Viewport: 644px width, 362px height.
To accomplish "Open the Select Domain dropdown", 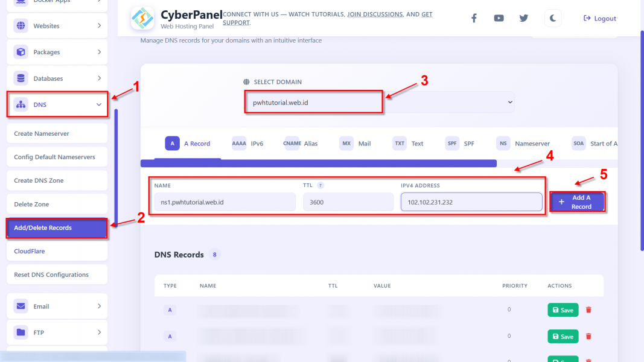I will pos(379,102).
